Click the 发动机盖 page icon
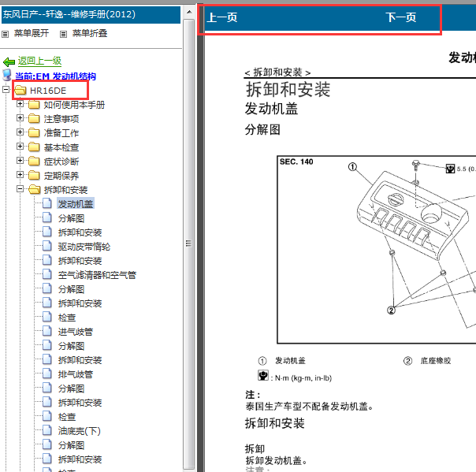This screenshot has height=472, width=476. click(x=47, y=203)
